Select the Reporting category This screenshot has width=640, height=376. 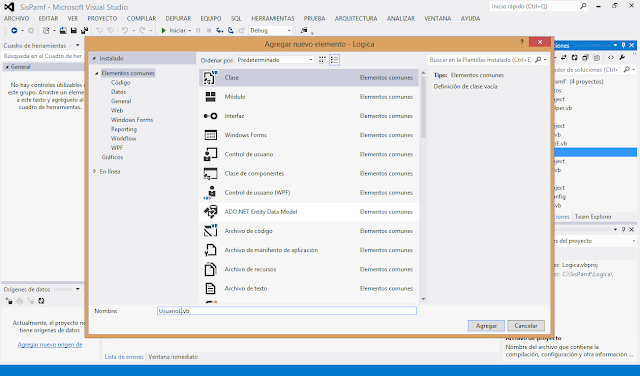click(x=124, y=129)
